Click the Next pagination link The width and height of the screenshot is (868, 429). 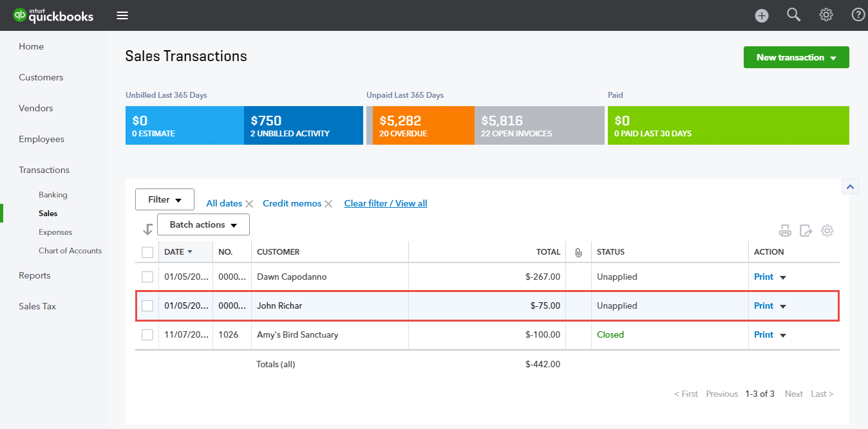(794, 394)
